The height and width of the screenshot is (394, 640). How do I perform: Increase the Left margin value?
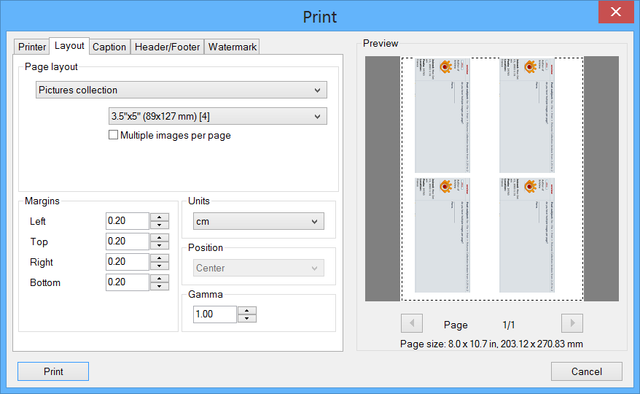(x=160, y=217)
